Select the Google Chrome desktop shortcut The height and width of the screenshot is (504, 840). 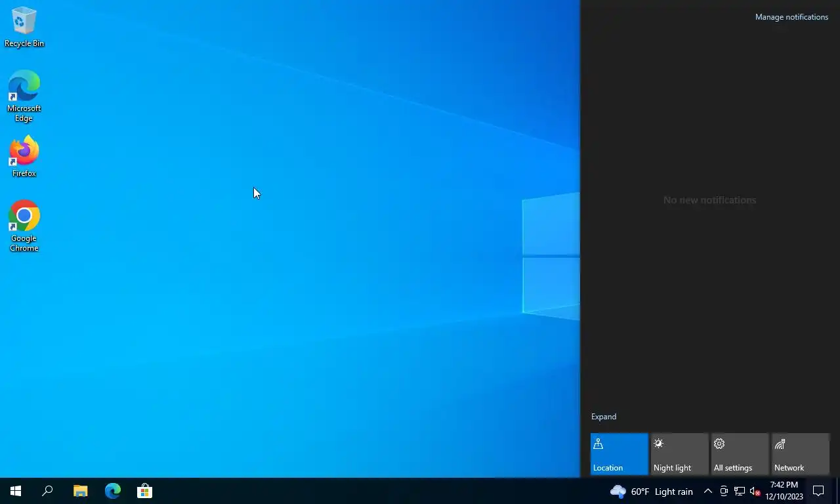click(24, 226)
